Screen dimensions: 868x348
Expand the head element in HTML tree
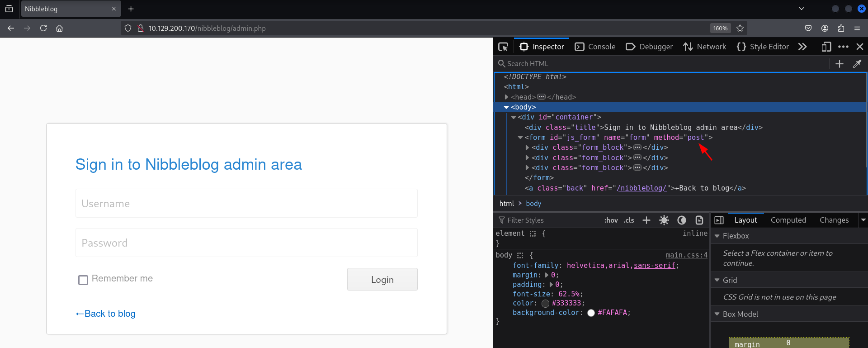pos(506,97)
